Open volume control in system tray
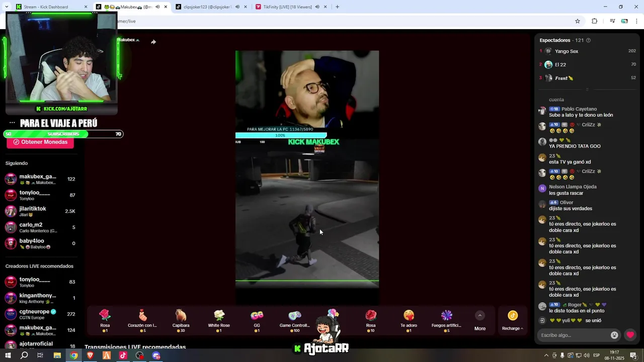The height and width of the screenshot is (362, 644). click(x=586, y=355)
